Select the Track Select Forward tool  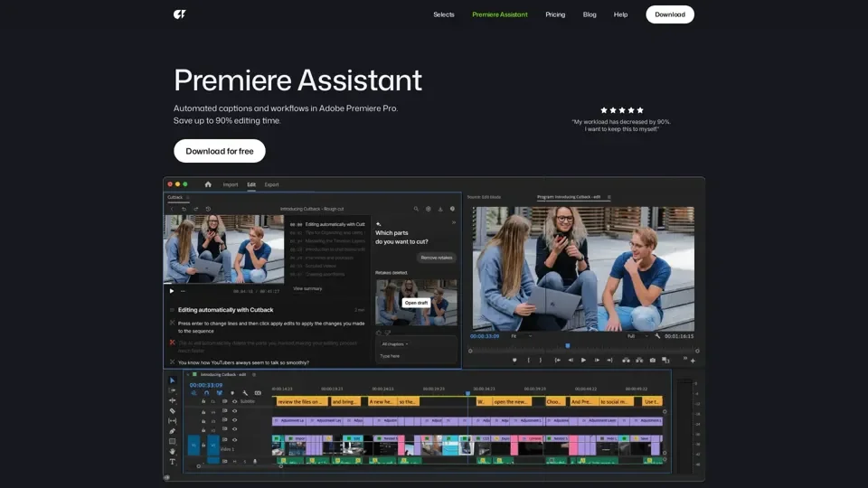pyautogui.click(x=172, y=390)
